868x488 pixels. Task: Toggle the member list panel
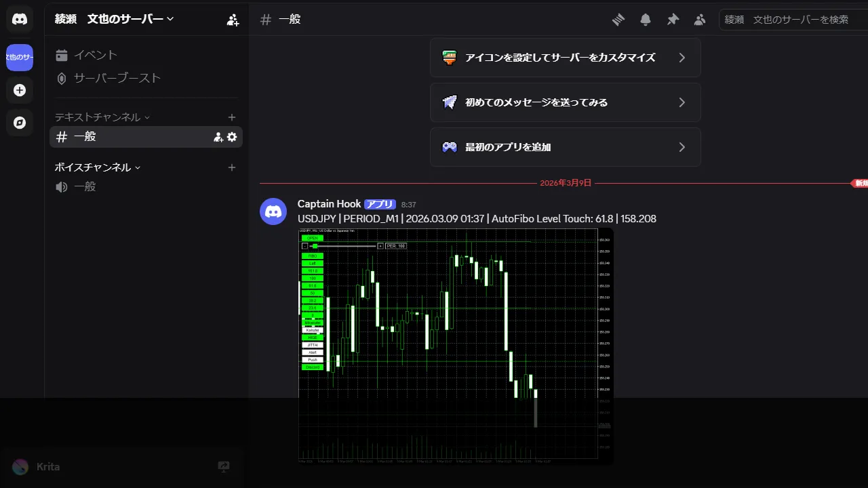(x=700, y=19)
